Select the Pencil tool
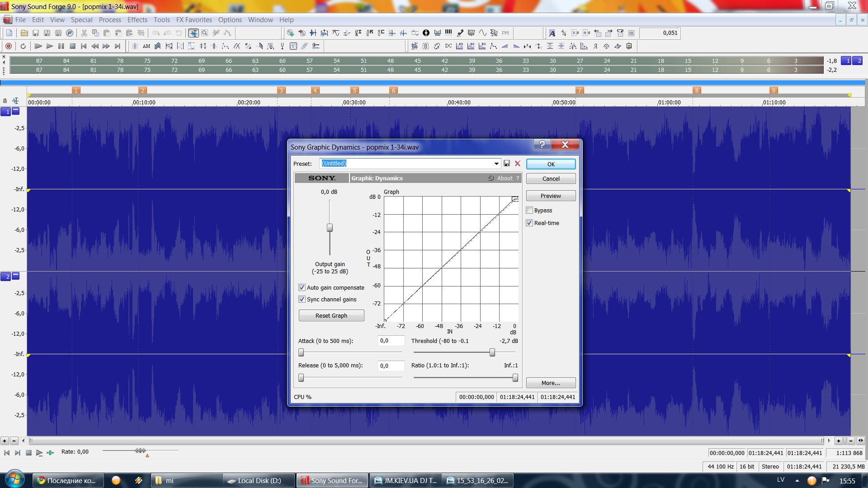The width and height of the screenshot is (868, 488). (x=216, y=33)
